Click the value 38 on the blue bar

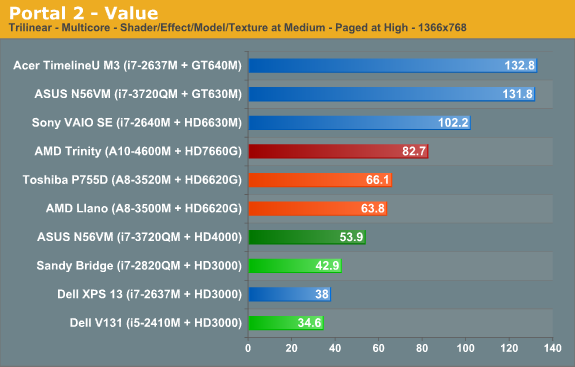click(x=322, y=294)
